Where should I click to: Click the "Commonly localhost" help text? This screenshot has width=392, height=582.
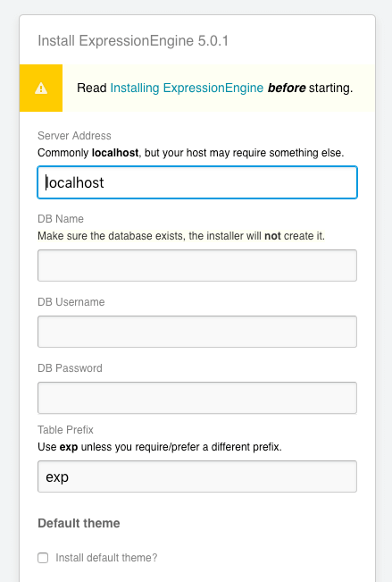click(x=190, y=153)
